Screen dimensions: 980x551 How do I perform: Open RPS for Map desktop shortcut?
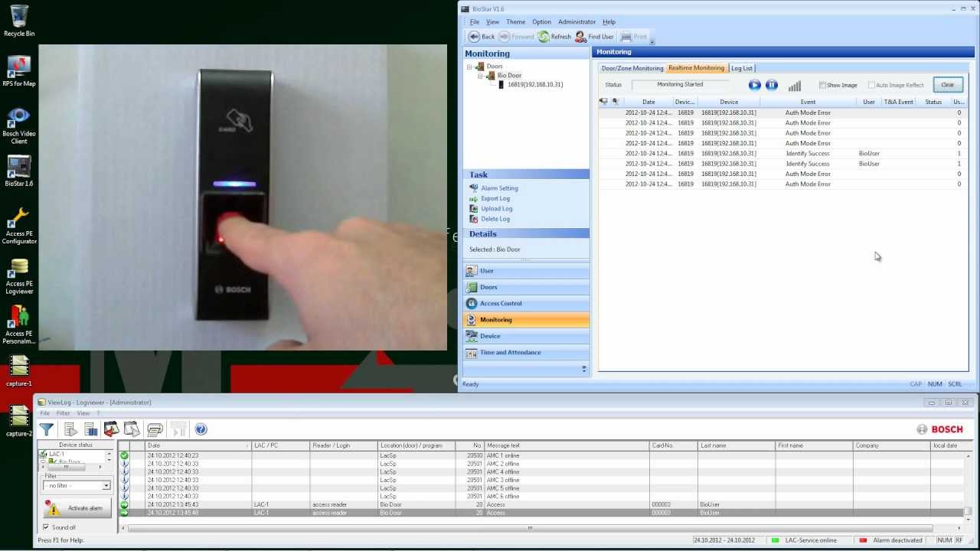[x=19, y=71]
